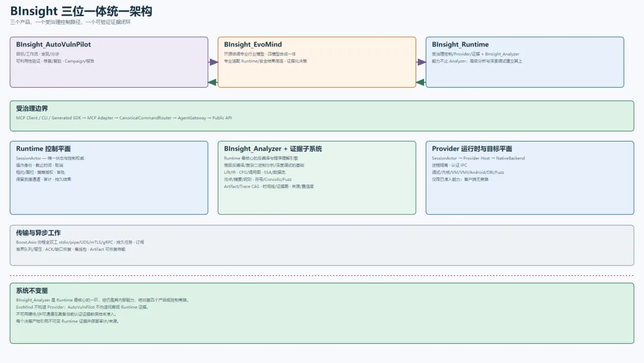Click the invariant line starting '每个决策产物'
The height and width of the screenshot is (363, 644).
pyautogui.click(x=68, y=321)
